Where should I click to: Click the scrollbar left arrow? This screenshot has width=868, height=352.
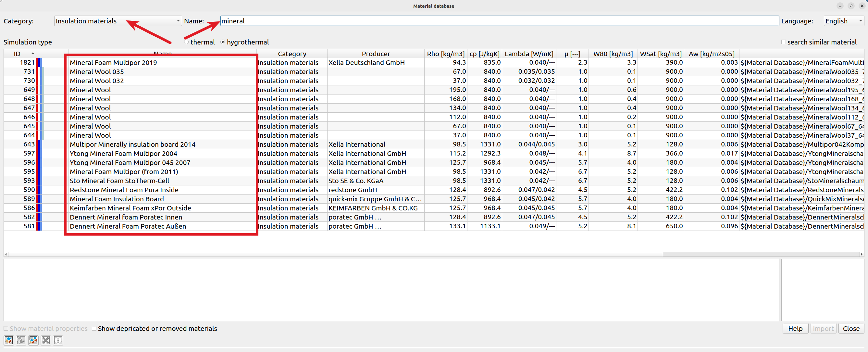point(6,254)
